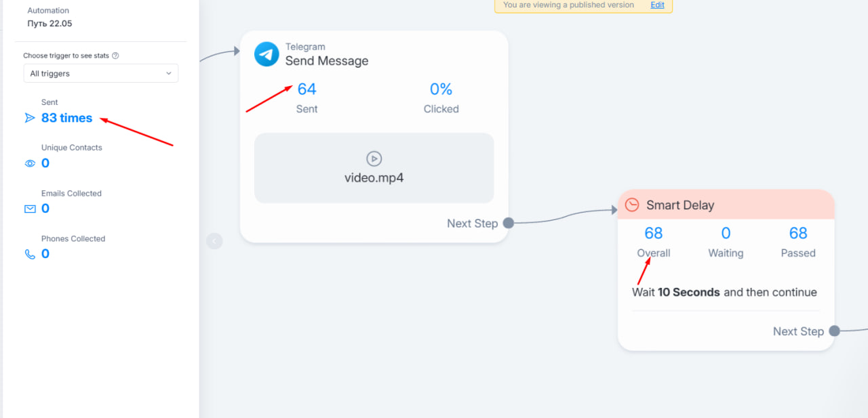The image size is (868, 418).
Task: Click the envelope icon for Emails Collected
Action: coord(30,209)
